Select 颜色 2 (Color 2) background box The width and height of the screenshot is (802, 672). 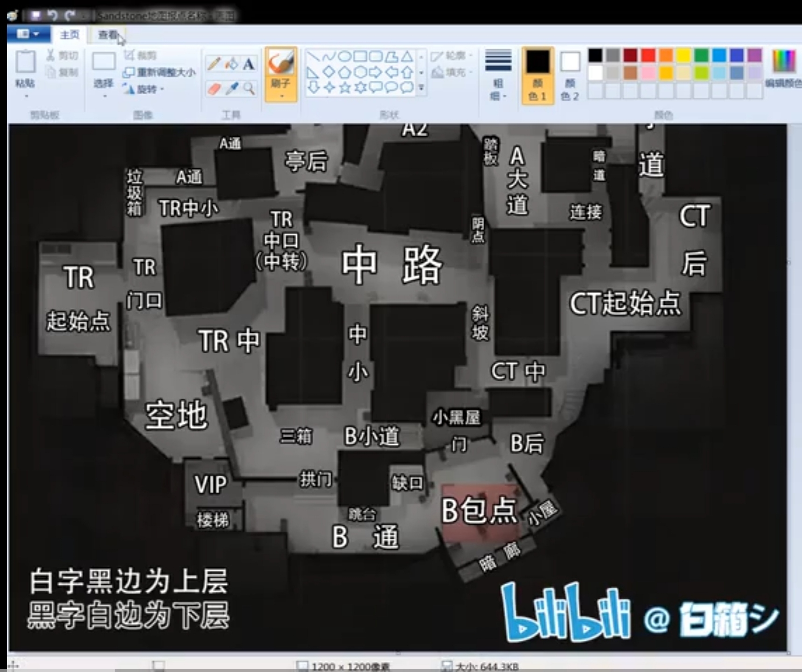click(570, 75)
